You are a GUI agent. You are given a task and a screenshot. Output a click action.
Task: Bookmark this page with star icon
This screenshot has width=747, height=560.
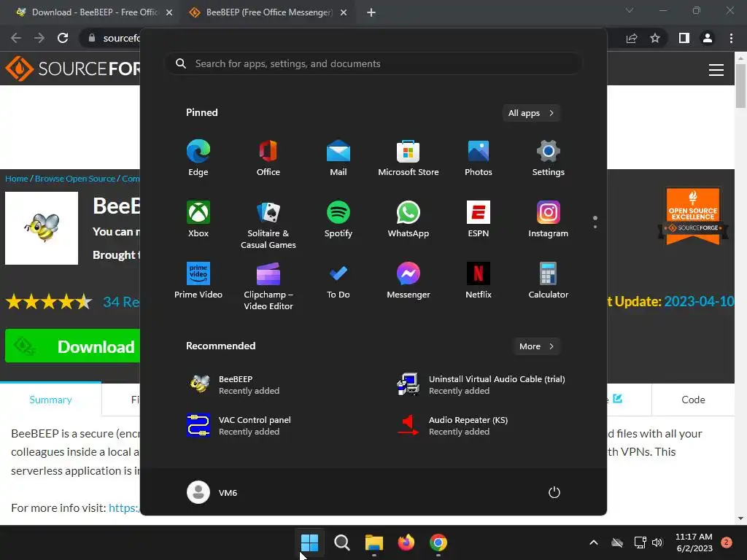[655, 38]
